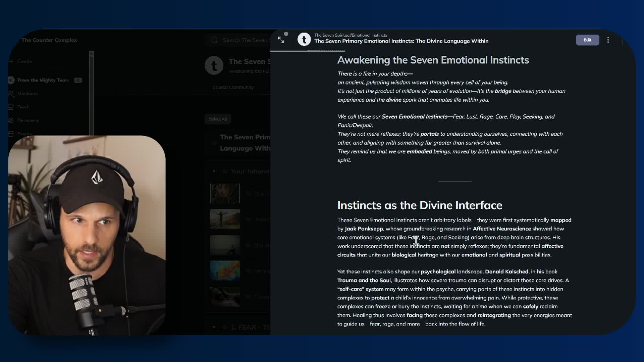Click the expand panel arrows icon
Screen dimensions: 644x362
coord(281,40)
